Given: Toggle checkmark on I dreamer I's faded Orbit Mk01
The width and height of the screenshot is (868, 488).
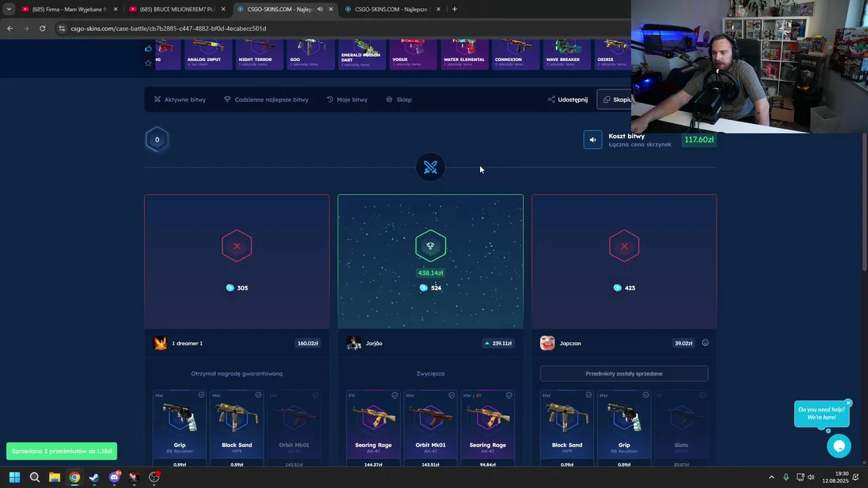Looking at the screenshot, I should tap(315, 395).
